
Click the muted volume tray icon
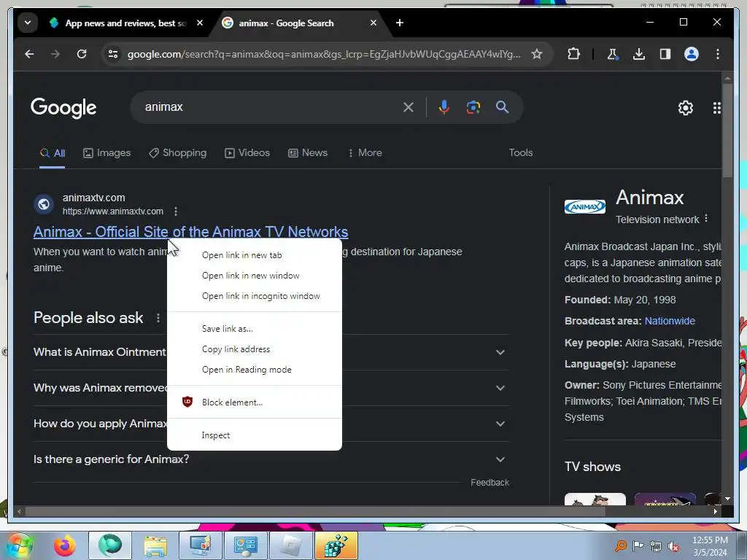673,546
